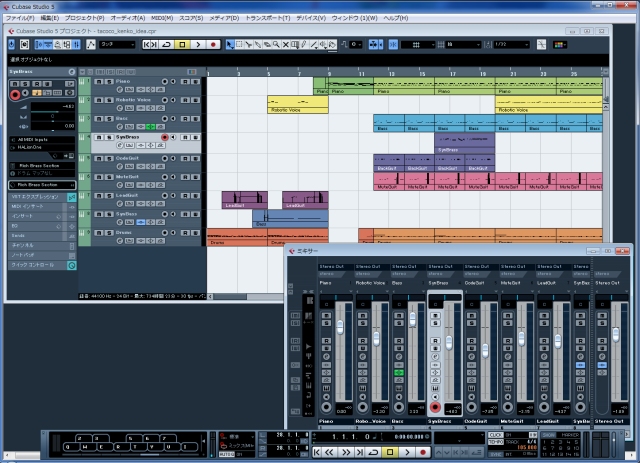Click the Piano channel fader in Mixer
The image size is (640, 463).
[340, 326]
